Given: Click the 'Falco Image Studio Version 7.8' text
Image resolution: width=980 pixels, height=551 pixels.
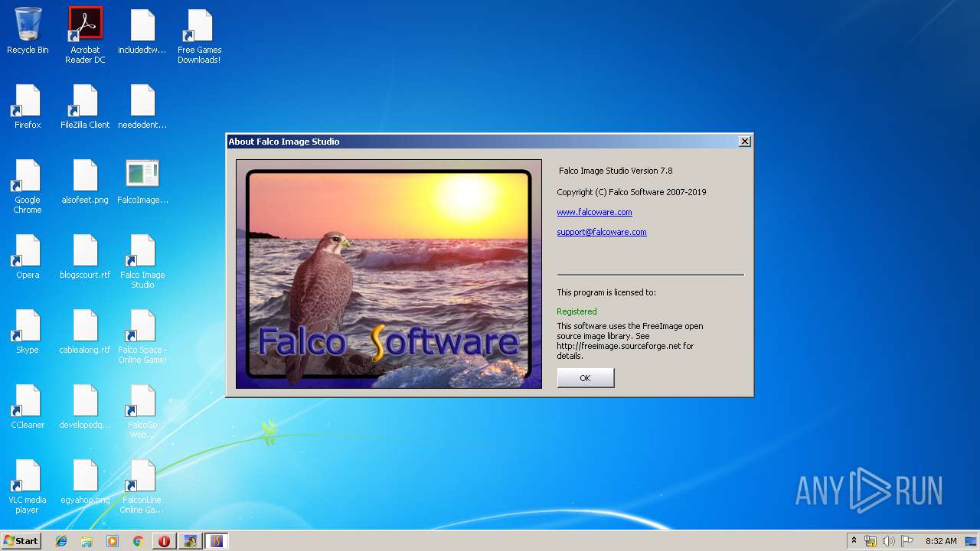Looking at the screenshot, I should coord(616,171).
